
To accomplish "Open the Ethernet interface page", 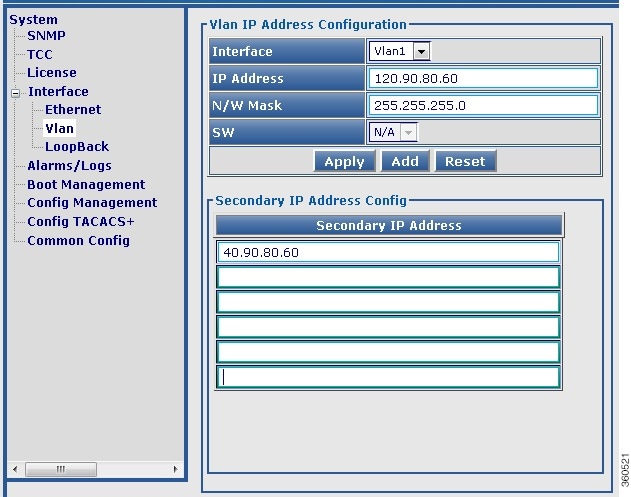I will 73,109.
